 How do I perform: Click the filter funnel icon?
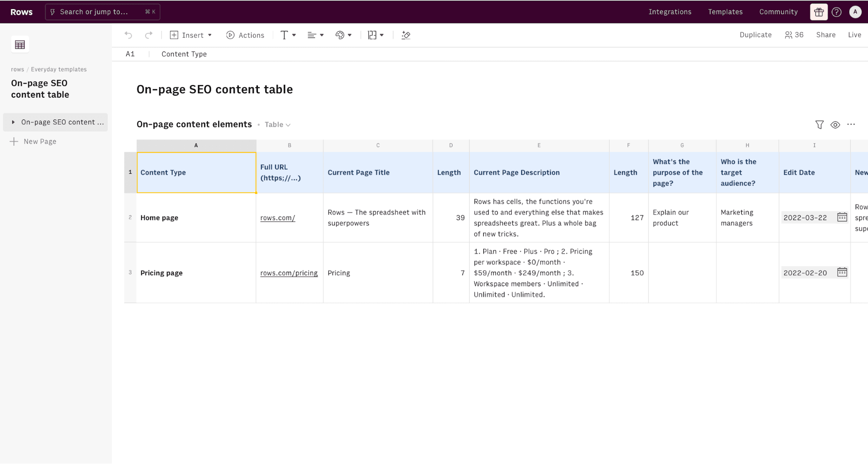click(819, 125)
